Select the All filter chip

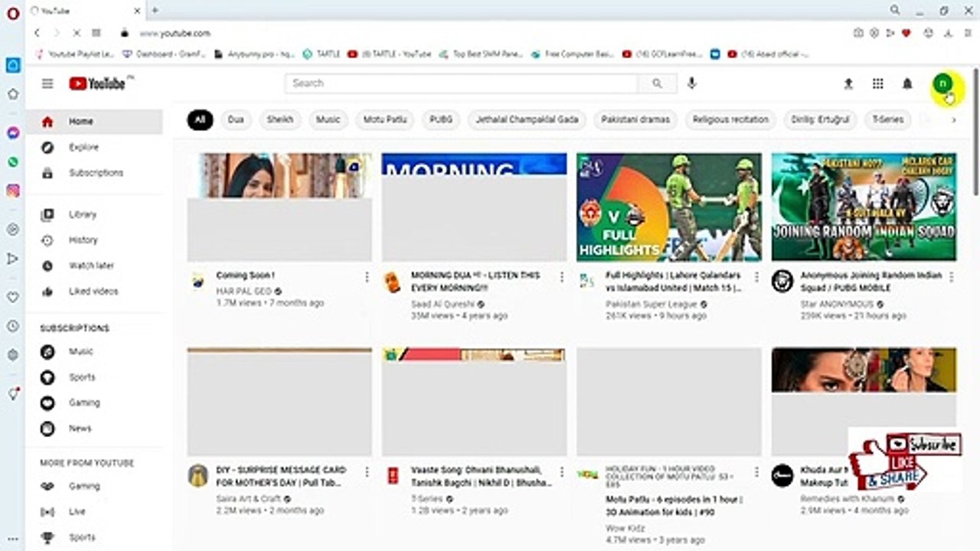tap(200, 119)
